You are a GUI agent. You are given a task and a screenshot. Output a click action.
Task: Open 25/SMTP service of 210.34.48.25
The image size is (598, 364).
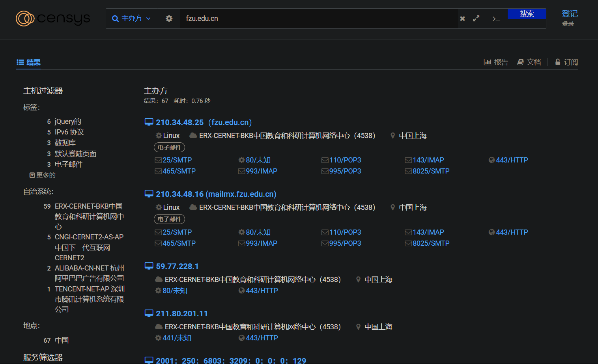point(174,160)
